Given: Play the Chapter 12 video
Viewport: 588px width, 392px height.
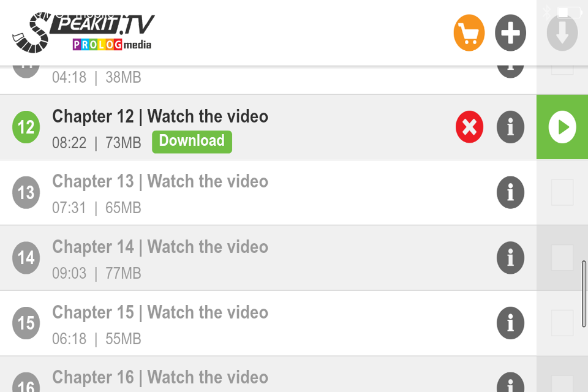Looking at the screenshot, I should (562, 127).
